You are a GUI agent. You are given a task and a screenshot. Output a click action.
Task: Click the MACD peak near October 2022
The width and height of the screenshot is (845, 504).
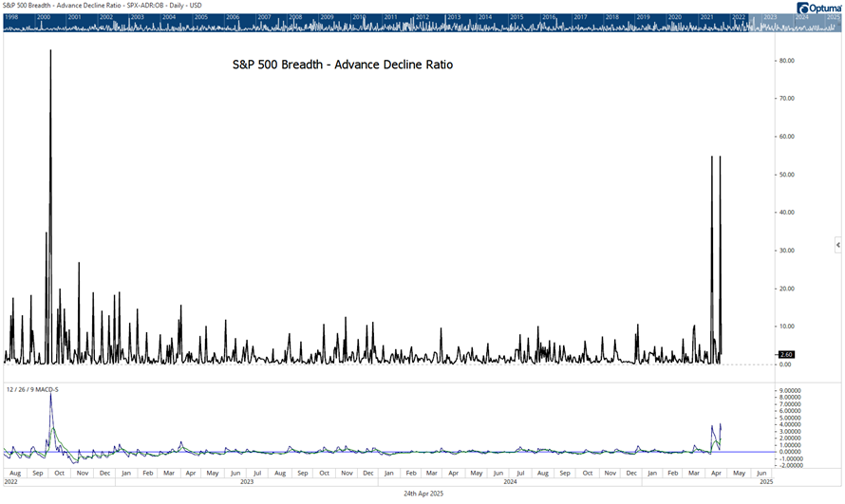click(50, 395)
